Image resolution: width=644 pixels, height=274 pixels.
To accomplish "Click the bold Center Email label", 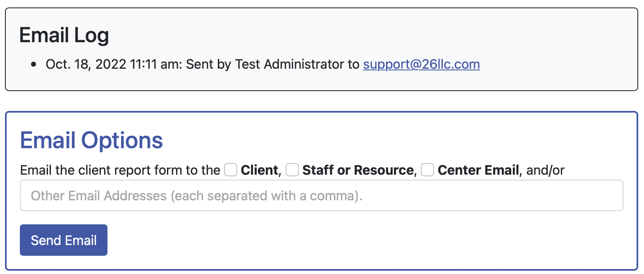I will click(x=478, y=170).
